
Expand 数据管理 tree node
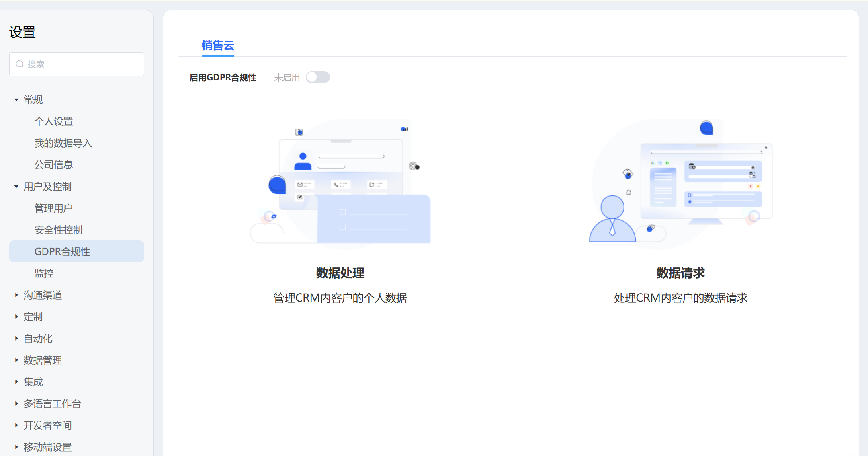pos(16,360)
